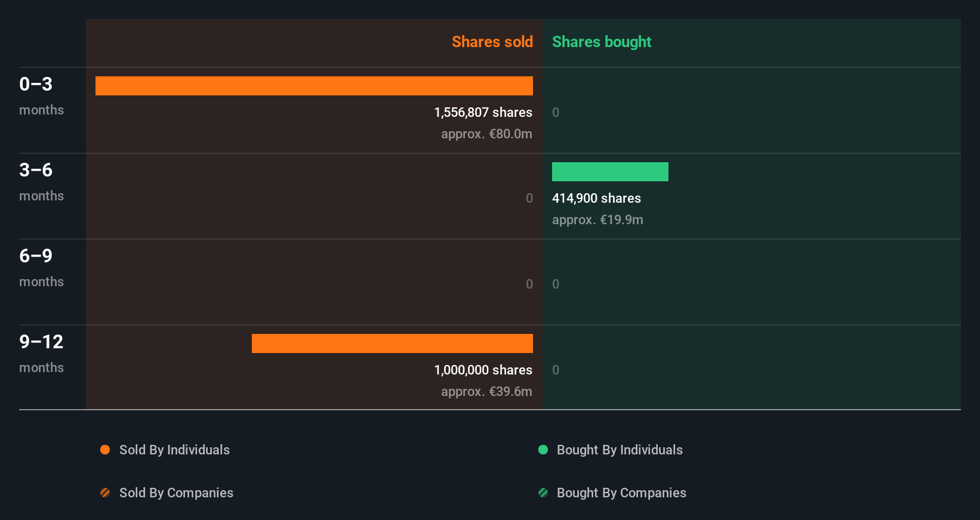Click the orange Sold By Individuals legend dot
Image resolution: width=980 pixels, height=520 pixels.
pyautogui.click(x=105, y=450)
